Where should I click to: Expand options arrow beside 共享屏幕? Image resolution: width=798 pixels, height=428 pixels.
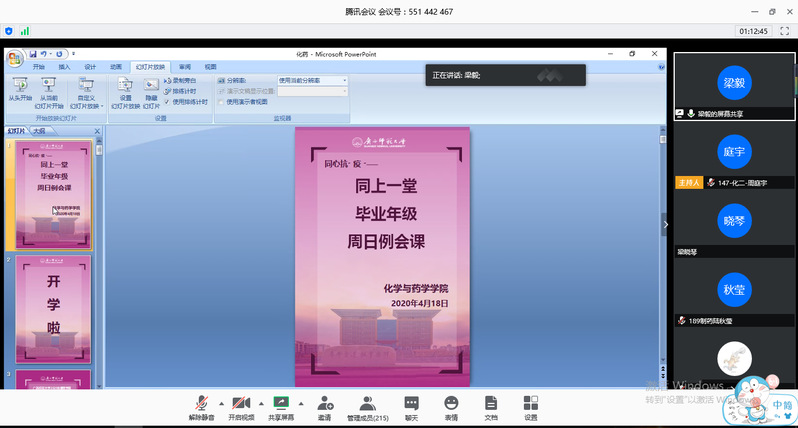[x=303, y=399]
